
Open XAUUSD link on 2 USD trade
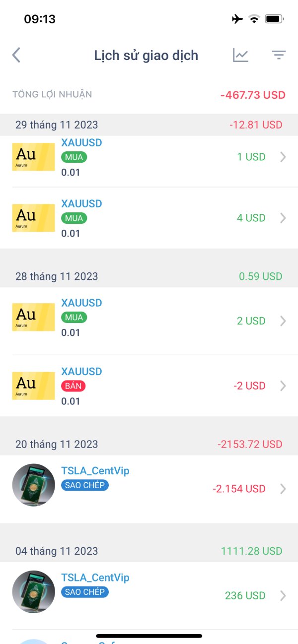[x=81, y=303]
